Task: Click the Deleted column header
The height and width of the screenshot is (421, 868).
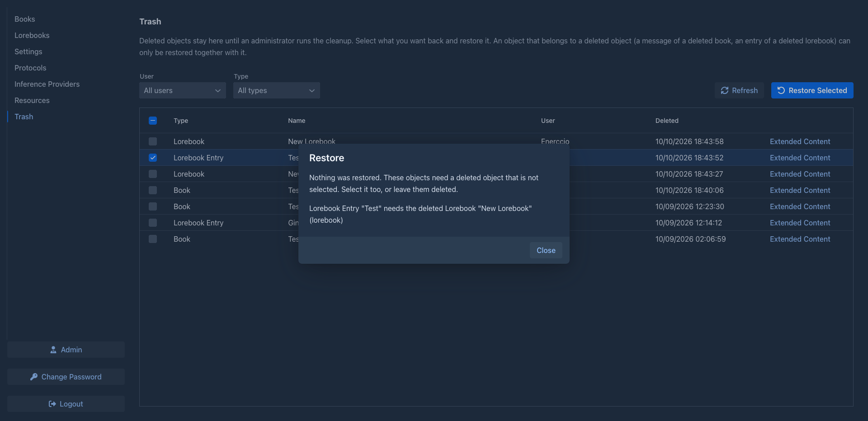Action: click(x=667, y=121)
